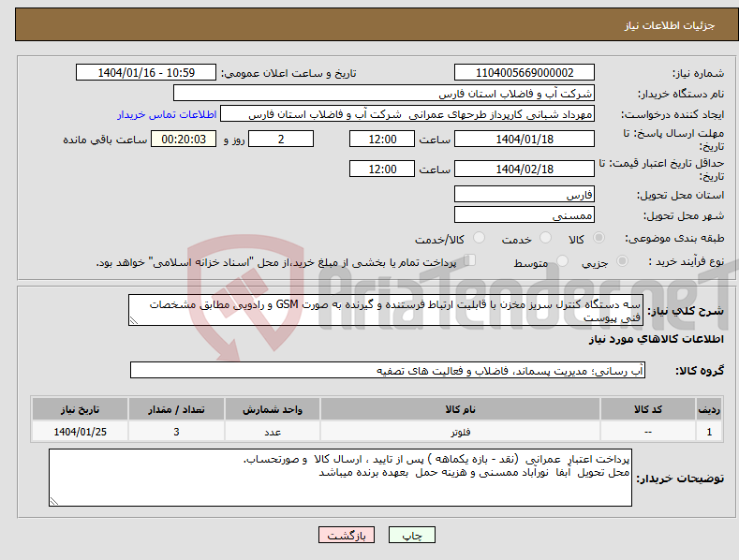
Task: Click the تعداد / مقدار column header
Action: coord(176,409)
